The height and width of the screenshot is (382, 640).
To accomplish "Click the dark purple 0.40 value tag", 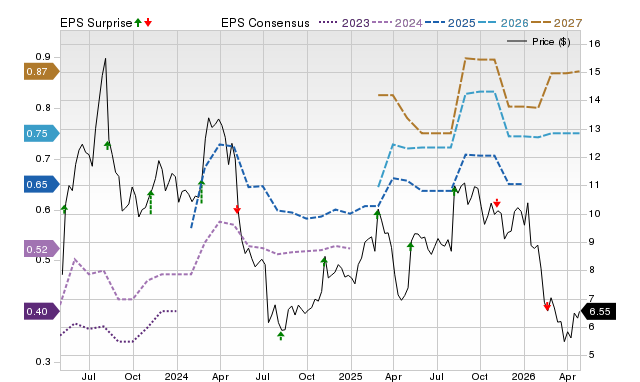I will pos(41,312).
